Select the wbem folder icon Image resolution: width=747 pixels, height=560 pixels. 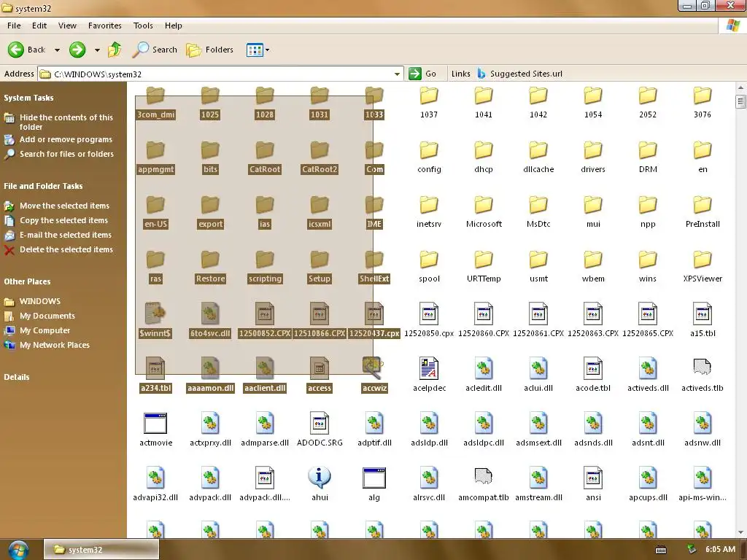(x=593, y=260)
